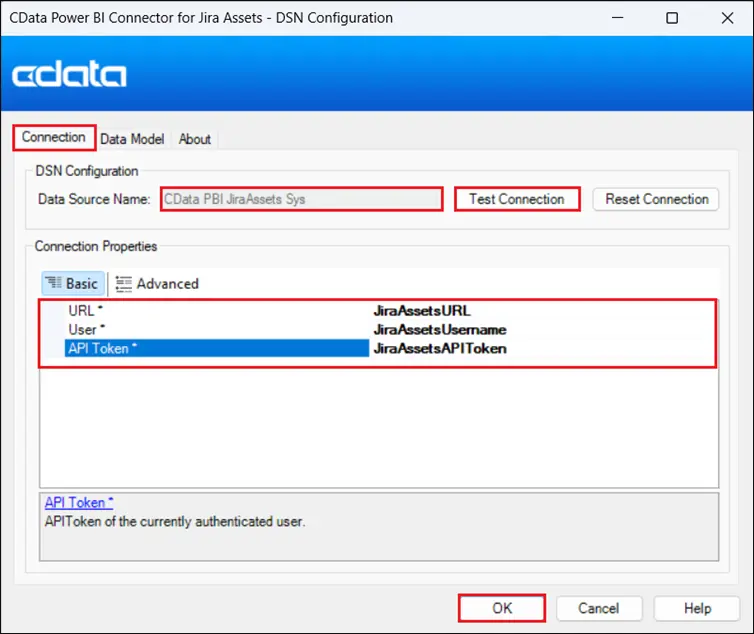Select the User property row
The image size is (754, 634).
point(86,329)
